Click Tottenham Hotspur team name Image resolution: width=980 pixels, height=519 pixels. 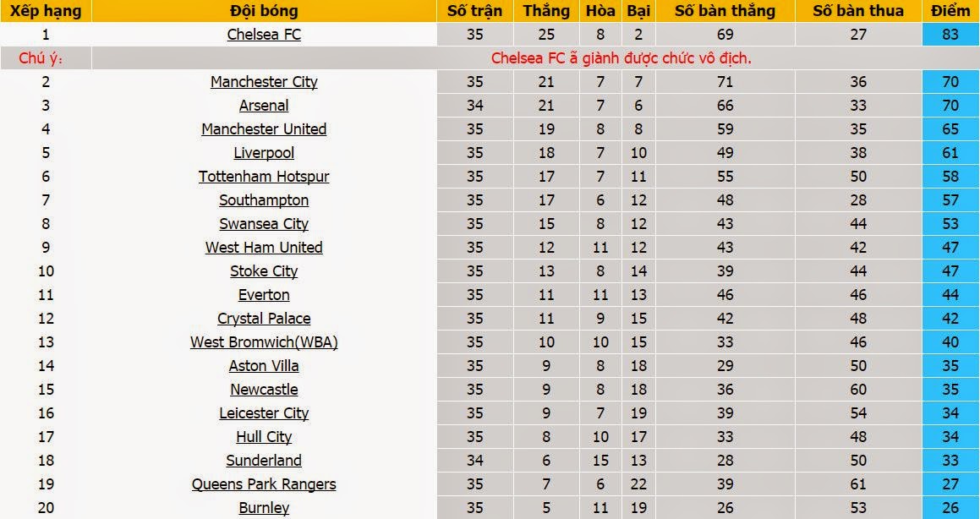point(264,177)
